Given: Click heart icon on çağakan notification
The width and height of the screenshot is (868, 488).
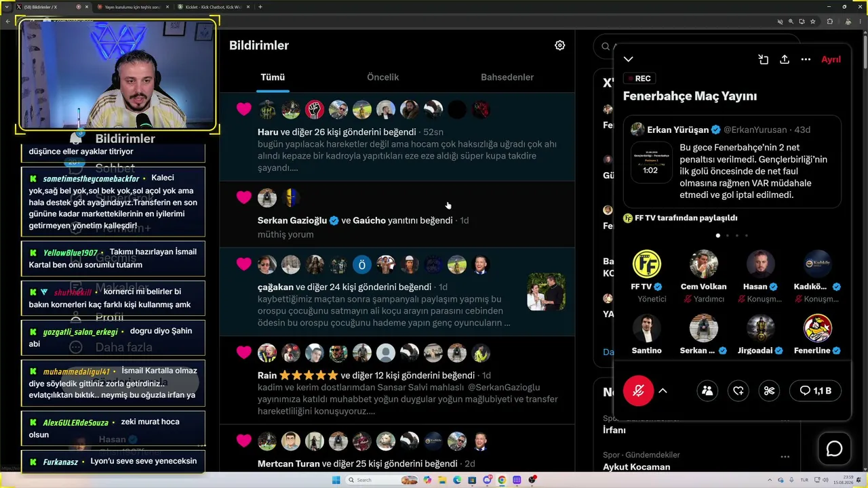Looking at the screenshot, I should click(244, 264).
